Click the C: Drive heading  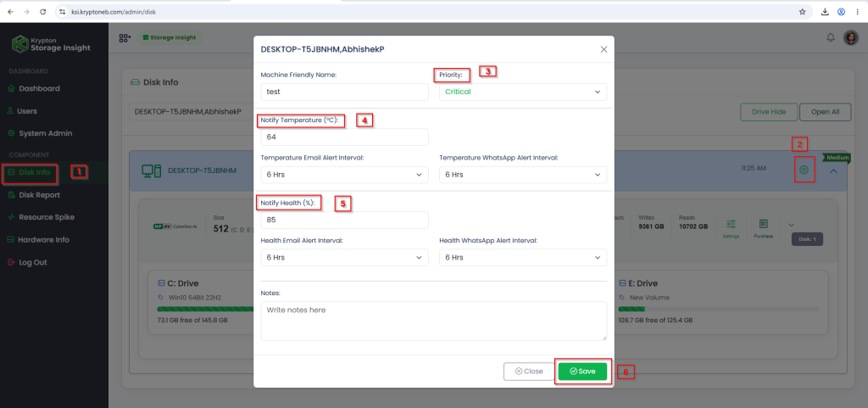182,283
